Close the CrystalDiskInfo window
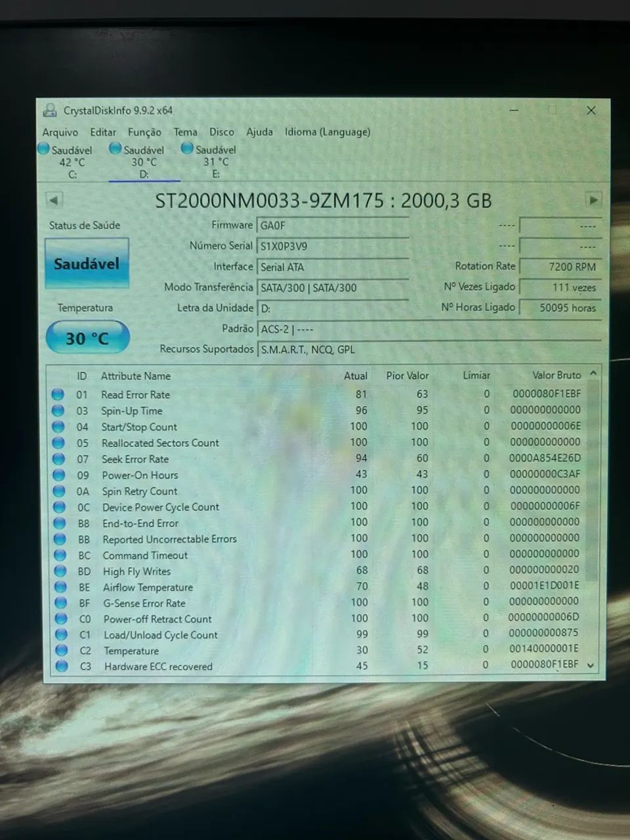 point(591,110)
